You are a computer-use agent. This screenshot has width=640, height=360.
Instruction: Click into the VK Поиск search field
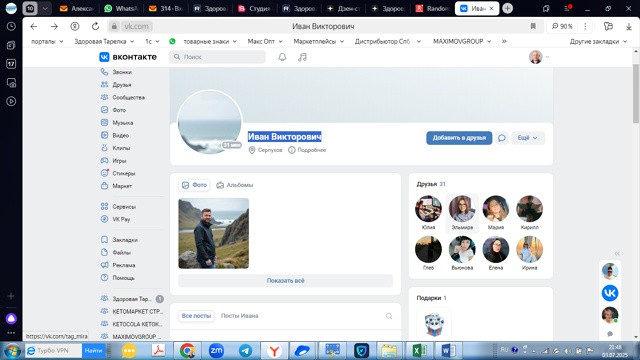click(217, 57)
